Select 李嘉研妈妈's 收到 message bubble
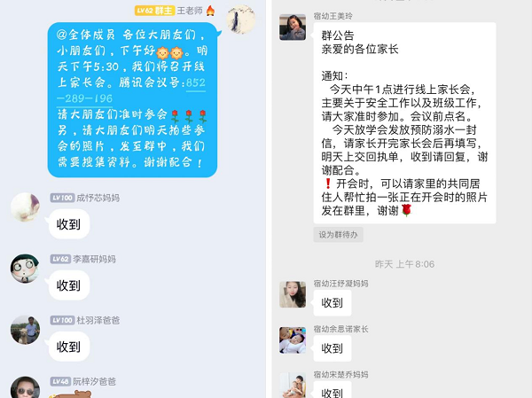Viewport: 532px width, 398px height. [x=69, y=285]
